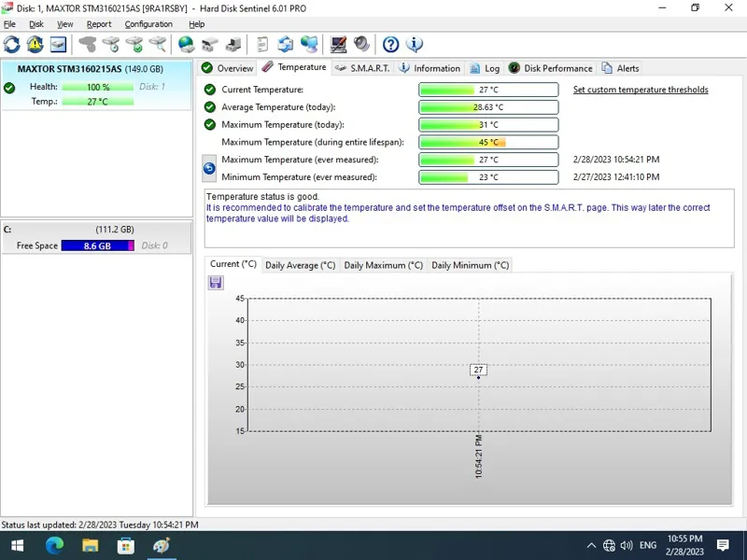Open File Explorer from the taskbar
This screenshot has height=560, width=747.
(x=90, y=545)
